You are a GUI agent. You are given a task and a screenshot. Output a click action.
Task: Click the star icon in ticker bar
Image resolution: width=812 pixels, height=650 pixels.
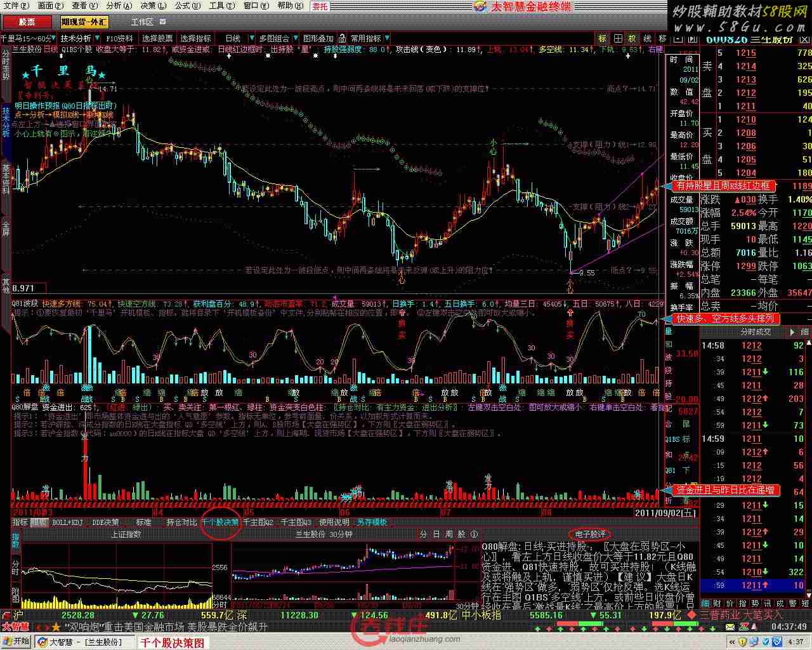(x=56, y=627)
